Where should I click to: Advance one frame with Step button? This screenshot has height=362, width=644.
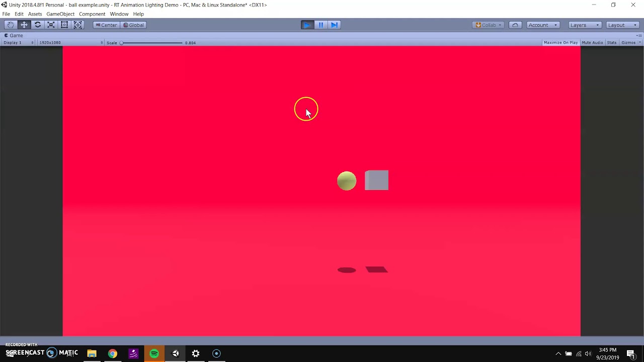click(x=334, y=25)
